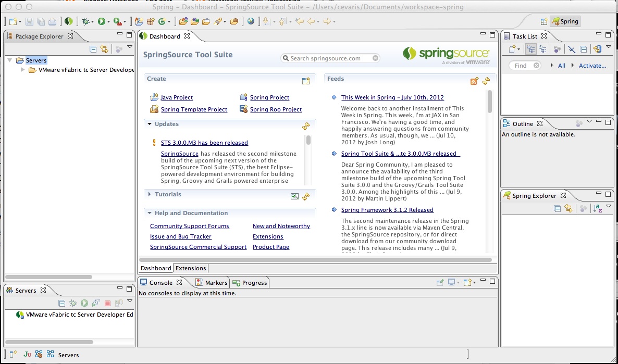Switch to the Extensions tab at dashboard bottom
618x364 pixels.
point(191,268)
